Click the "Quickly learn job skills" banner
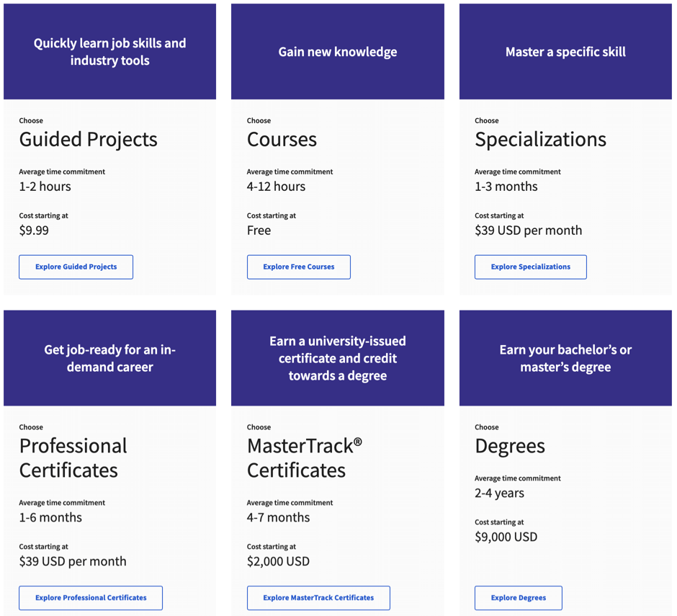Image resolution: width=677 pixels, height=616 pixels. [x=109, y=52]
